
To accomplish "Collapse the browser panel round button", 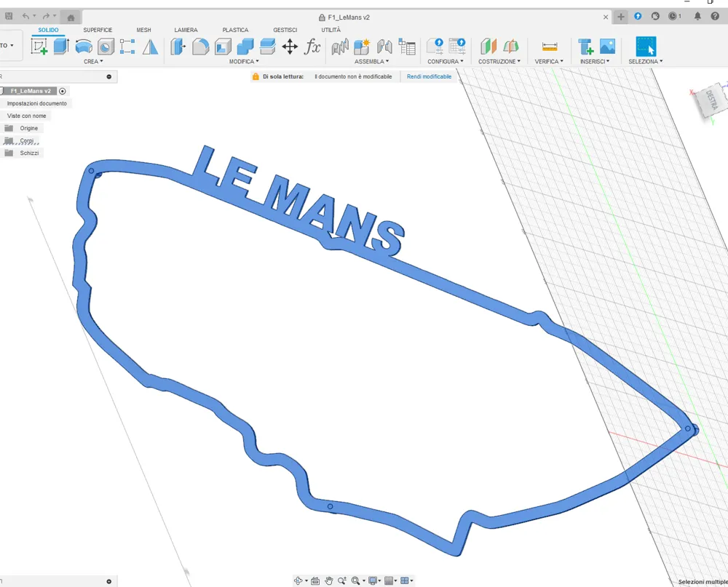I will tap(109, 76).
